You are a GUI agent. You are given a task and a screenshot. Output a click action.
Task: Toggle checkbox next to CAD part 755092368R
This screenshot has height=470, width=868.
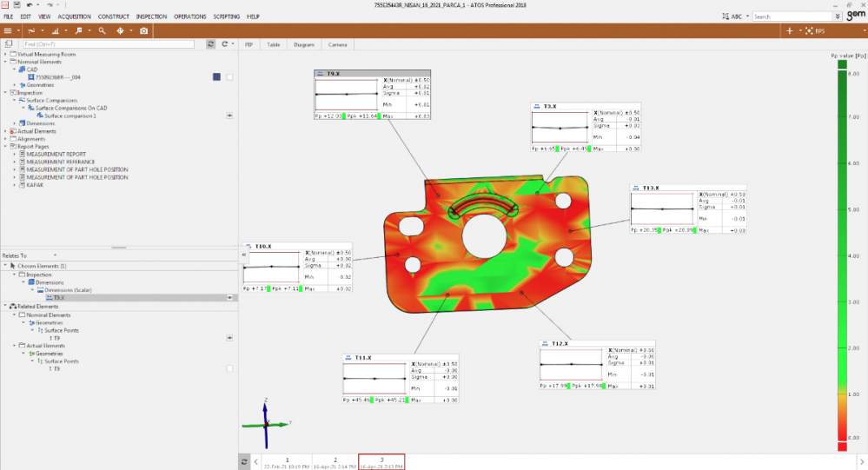tap(229, 76)
